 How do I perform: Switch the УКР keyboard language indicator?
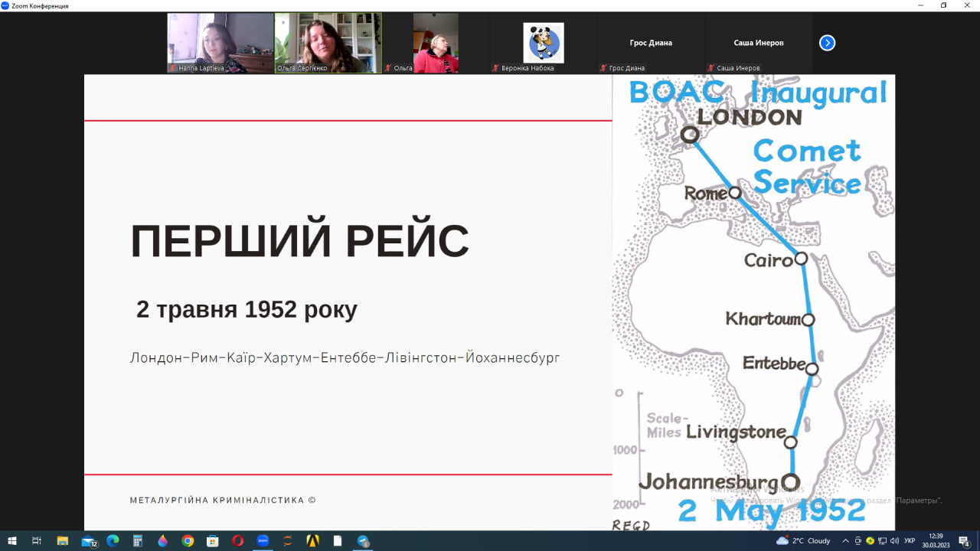tap(910, 541)
